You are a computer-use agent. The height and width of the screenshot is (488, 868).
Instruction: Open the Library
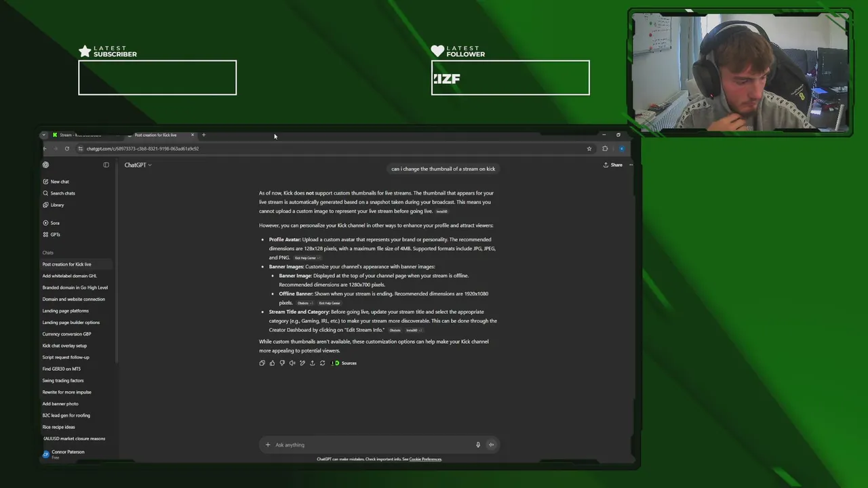pos(53,205)
